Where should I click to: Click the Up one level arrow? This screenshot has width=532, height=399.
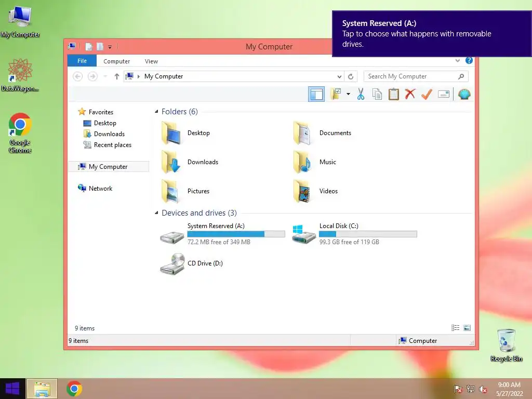[117, 76]
